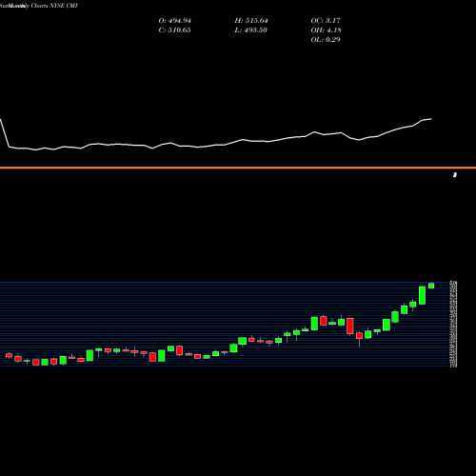
Task: Click the OC: 3.17 value
Action: [326, 21]
